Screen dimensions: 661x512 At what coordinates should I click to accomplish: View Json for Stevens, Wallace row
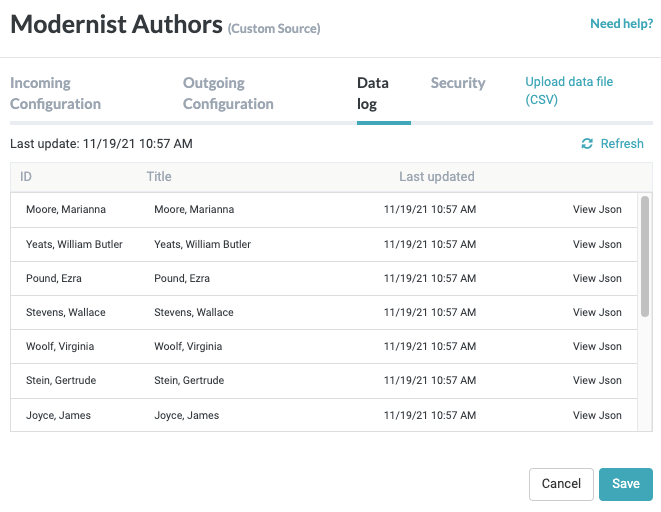point(597,312)
